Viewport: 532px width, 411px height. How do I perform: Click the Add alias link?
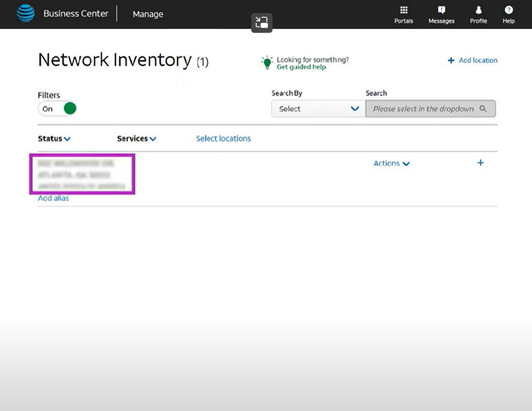click(53, 198)
